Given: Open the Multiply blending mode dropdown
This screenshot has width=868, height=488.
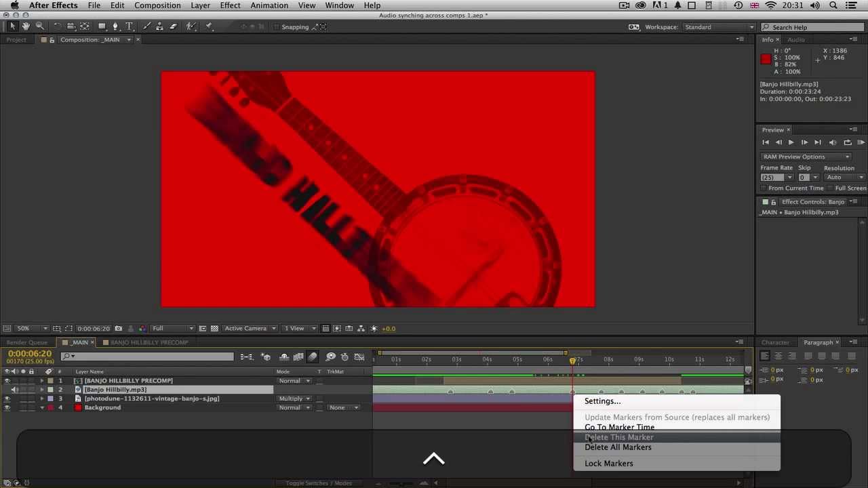Looking at the screenshot, I should pos(294,399).
